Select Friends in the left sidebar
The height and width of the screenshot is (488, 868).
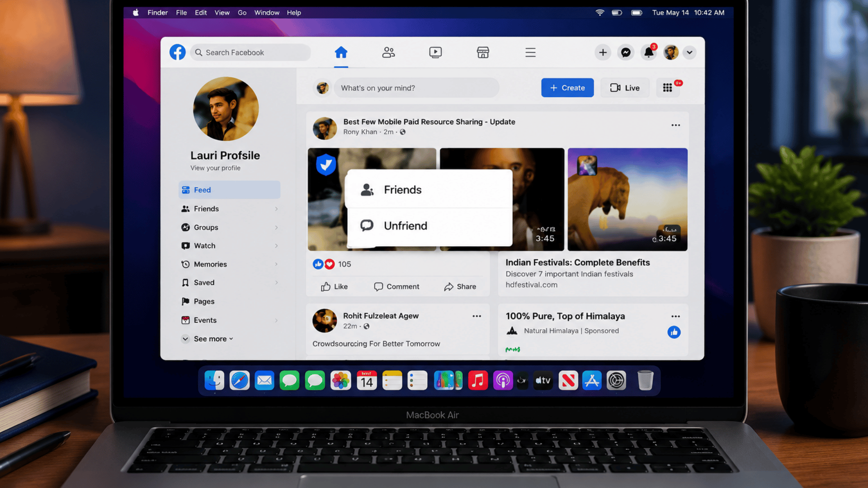[x=229, y=209]
